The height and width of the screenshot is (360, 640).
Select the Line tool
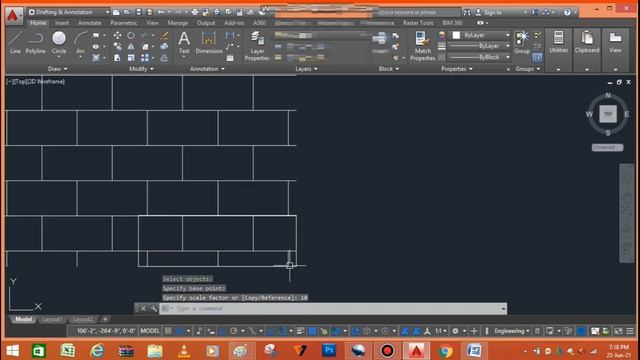point(15,42)
